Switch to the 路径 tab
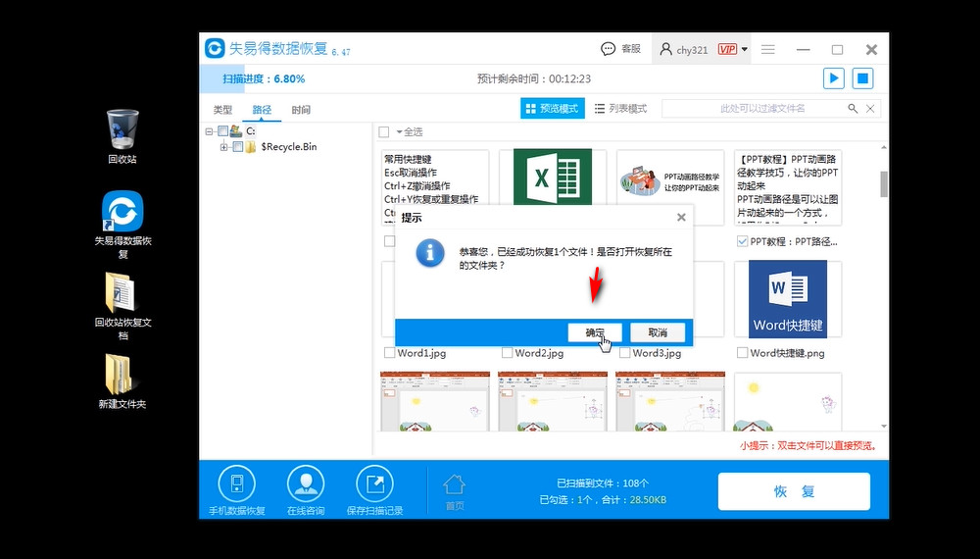The height and width of the screenshot is (559, 980). coord(262,110)
